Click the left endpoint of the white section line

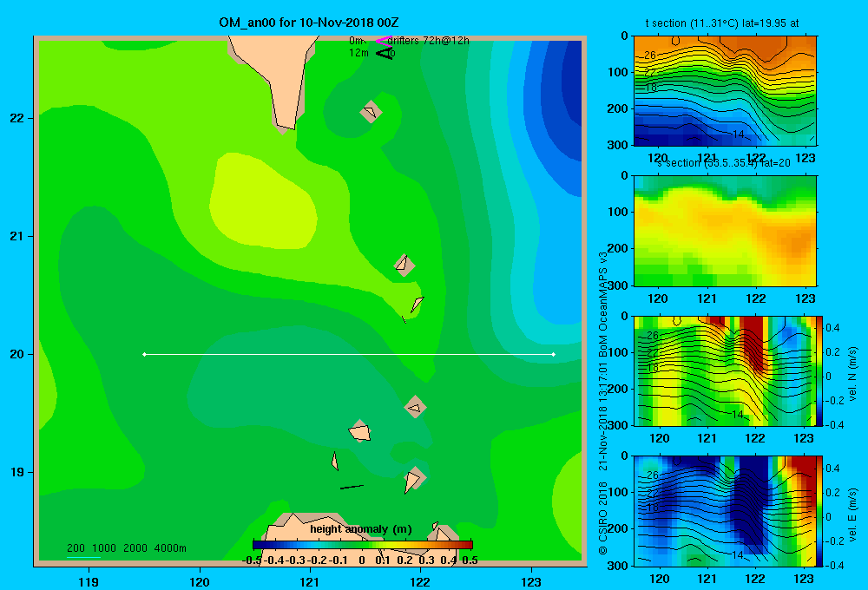click(x=144, y=354)
